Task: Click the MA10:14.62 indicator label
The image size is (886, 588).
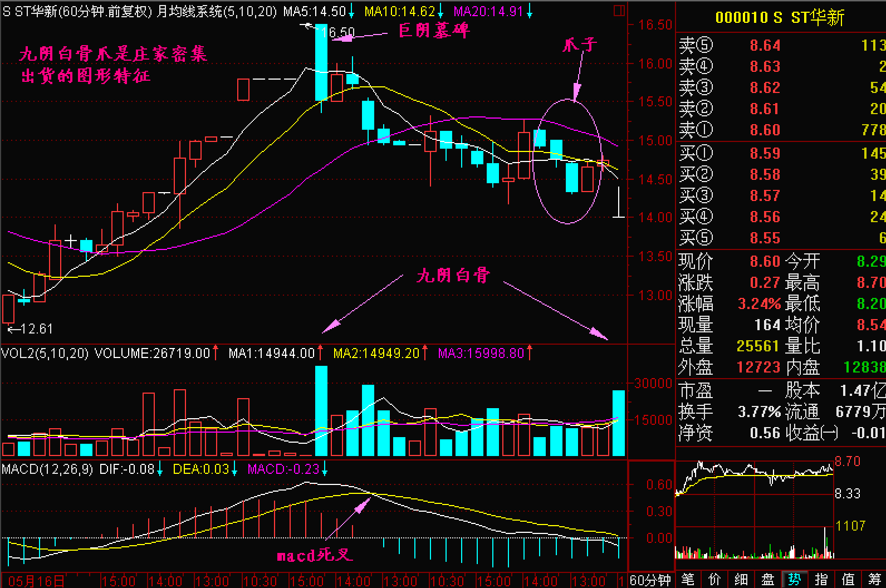Action: click(x=399, y=11)
